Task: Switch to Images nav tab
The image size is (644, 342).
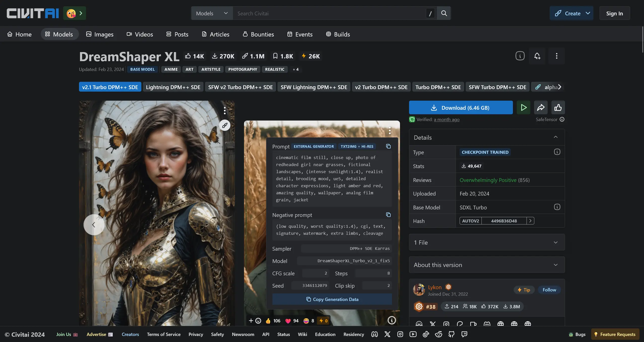Action: tap(100, 34)
